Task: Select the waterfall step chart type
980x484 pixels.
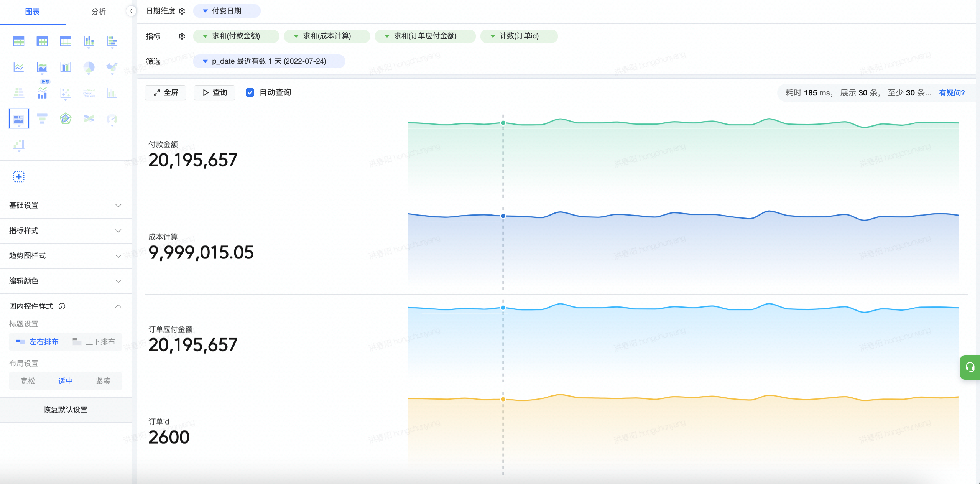Action: click(x=19, y=145)
